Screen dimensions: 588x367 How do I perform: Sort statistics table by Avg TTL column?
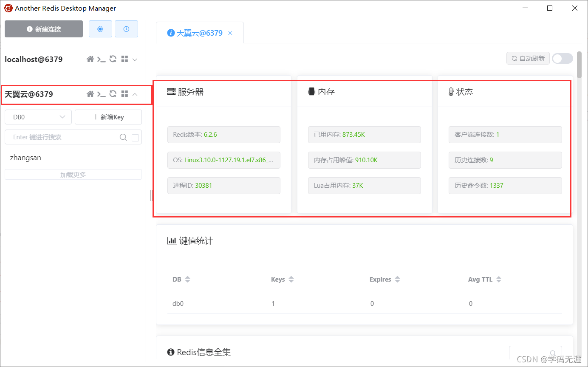[x=485, y=279]
